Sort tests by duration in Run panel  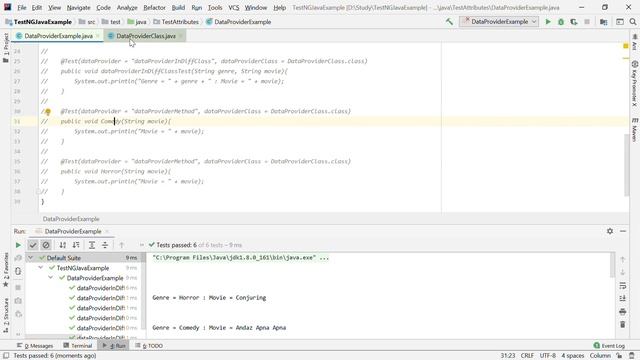[x=76, y=245]
